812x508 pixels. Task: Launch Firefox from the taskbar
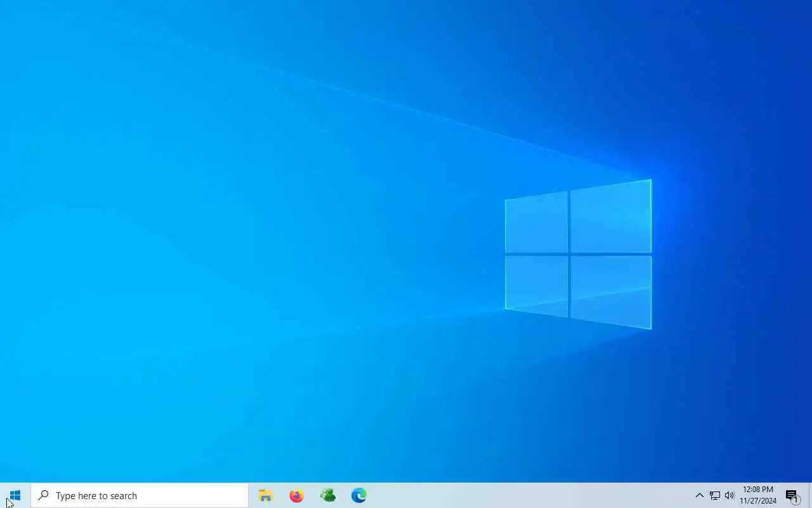pos(296,495)
